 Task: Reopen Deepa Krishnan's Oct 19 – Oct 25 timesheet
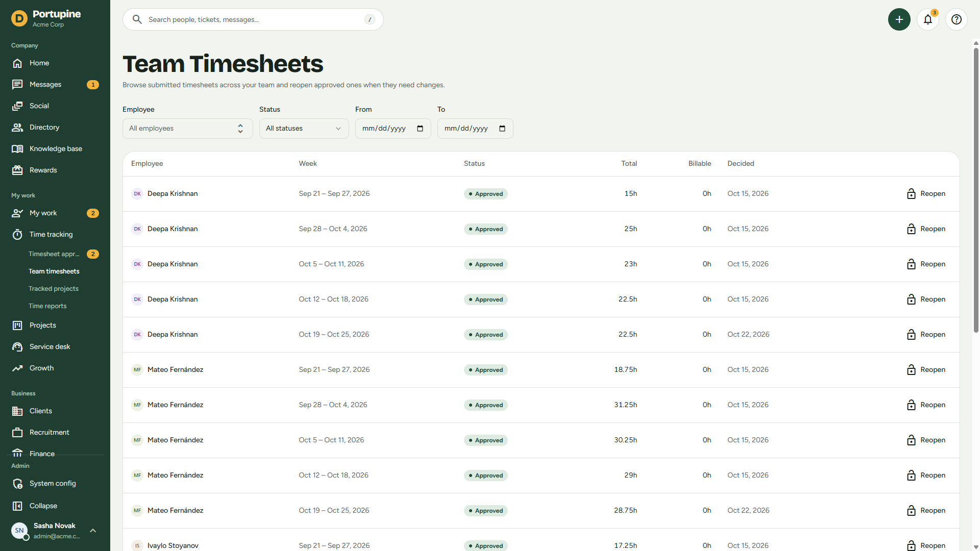click(926, 335)
